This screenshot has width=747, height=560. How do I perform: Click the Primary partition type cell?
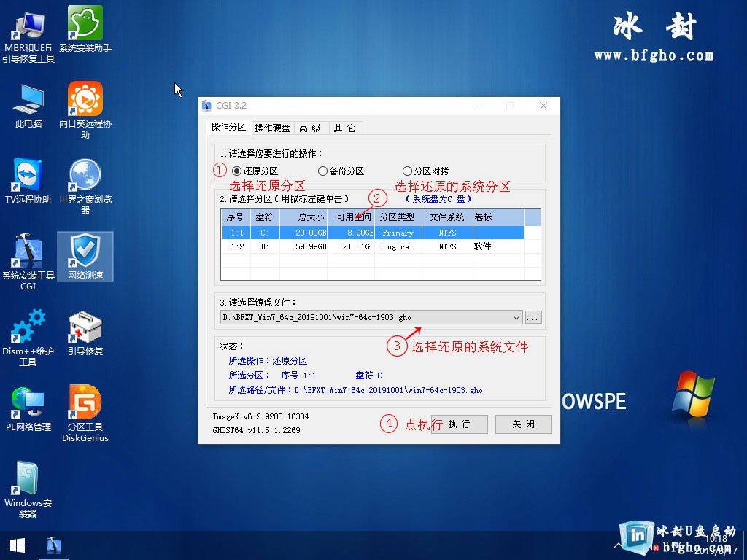tap(398, 233)
